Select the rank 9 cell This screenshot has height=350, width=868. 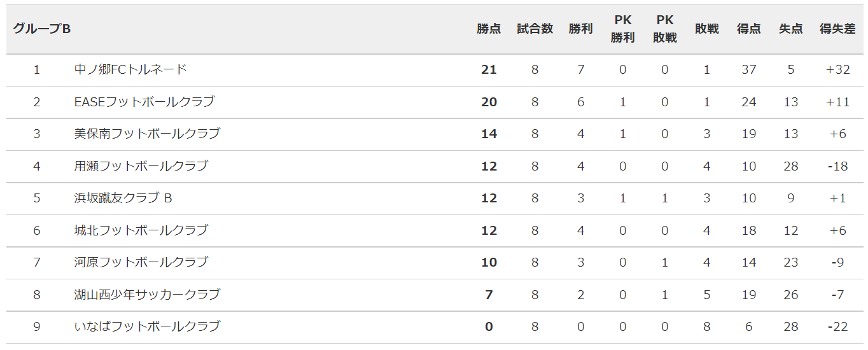(x=37, y=326)
